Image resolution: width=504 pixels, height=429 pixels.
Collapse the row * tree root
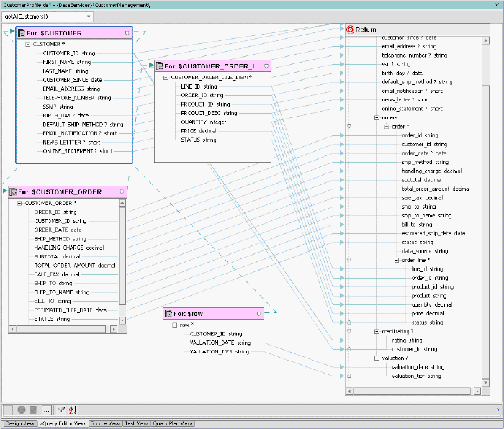tap(174, 325)
